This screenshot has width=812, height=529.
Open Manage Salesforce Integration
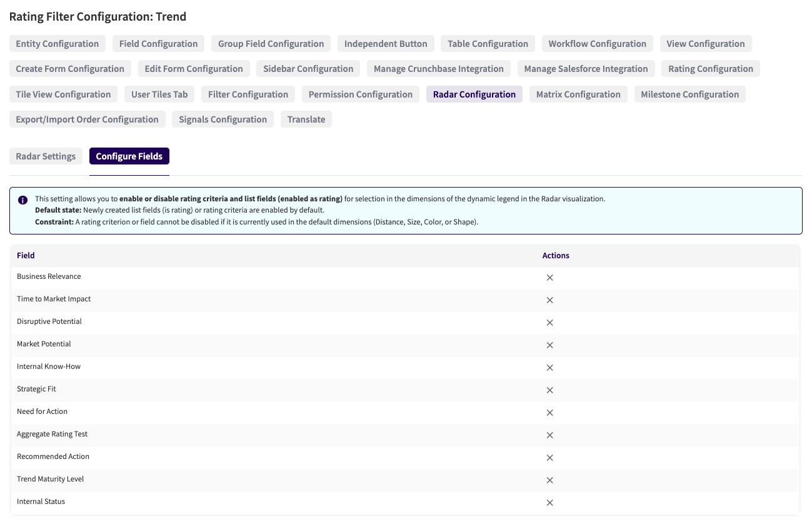click(x=586, y=69)
